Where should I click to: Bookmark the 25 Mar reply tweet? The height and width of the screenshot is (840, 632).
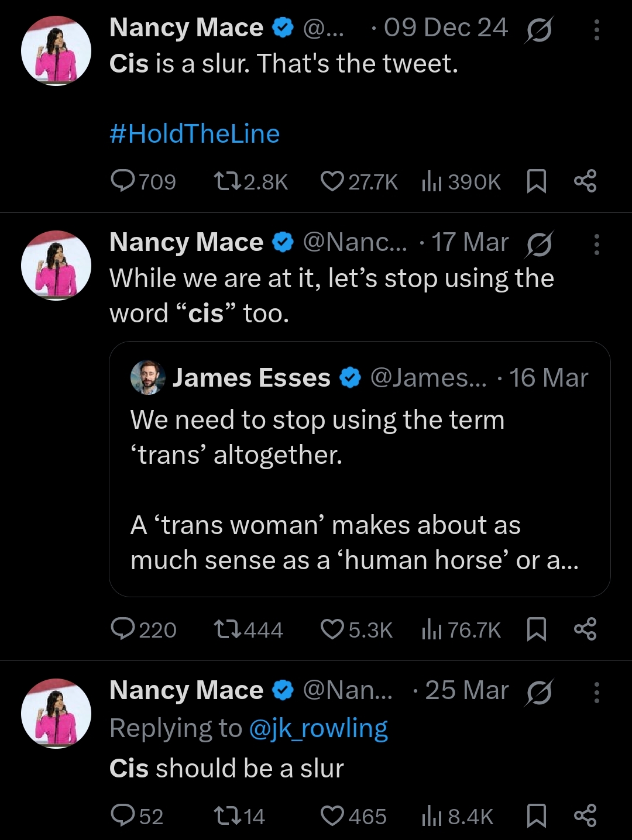pyautogui.click(x=537, y=816)
